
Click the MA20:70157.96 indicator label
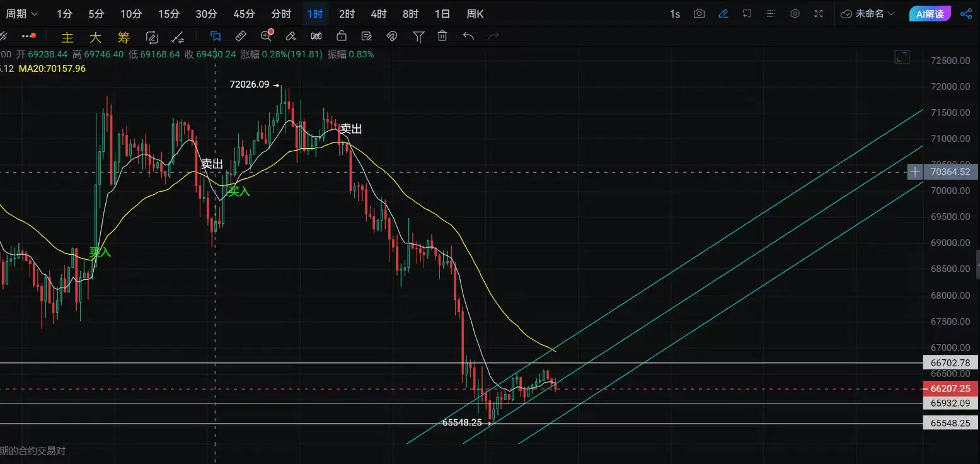click(x=52, y=68)
